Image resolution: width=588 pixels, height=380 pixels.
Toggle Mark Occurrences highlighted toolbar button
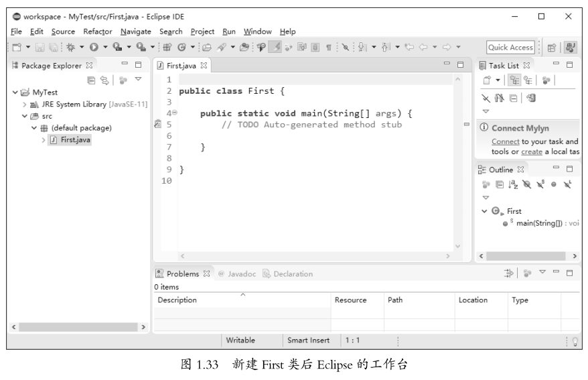[x=275, y=48]
